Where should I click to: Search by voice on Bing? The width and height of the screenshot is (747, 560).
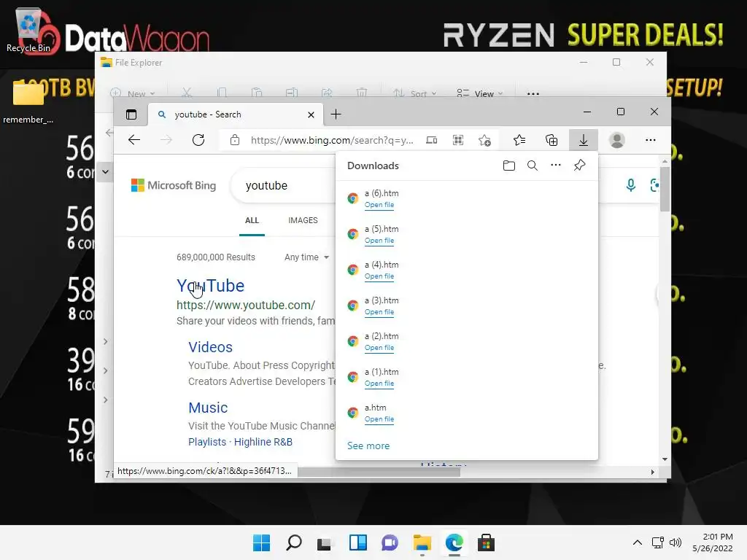(631, 185)
